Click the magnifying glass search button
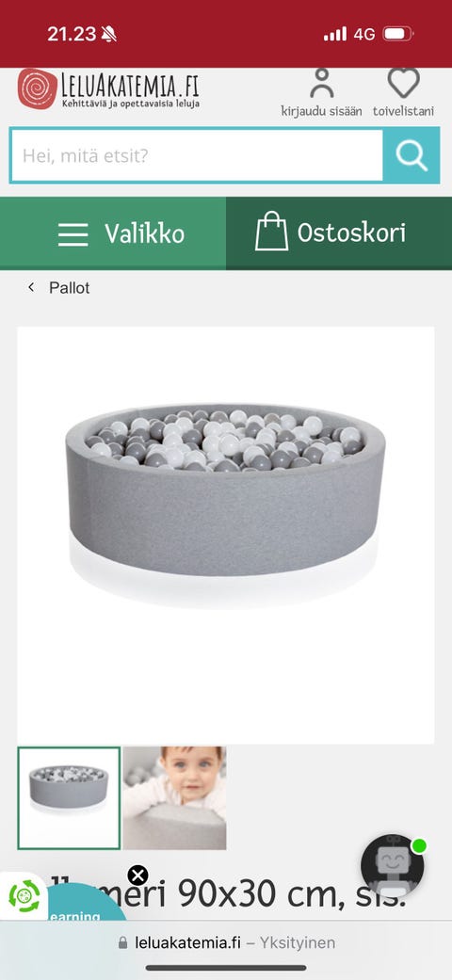Viewport: 452px width, 980px height. tap(412, 155)
